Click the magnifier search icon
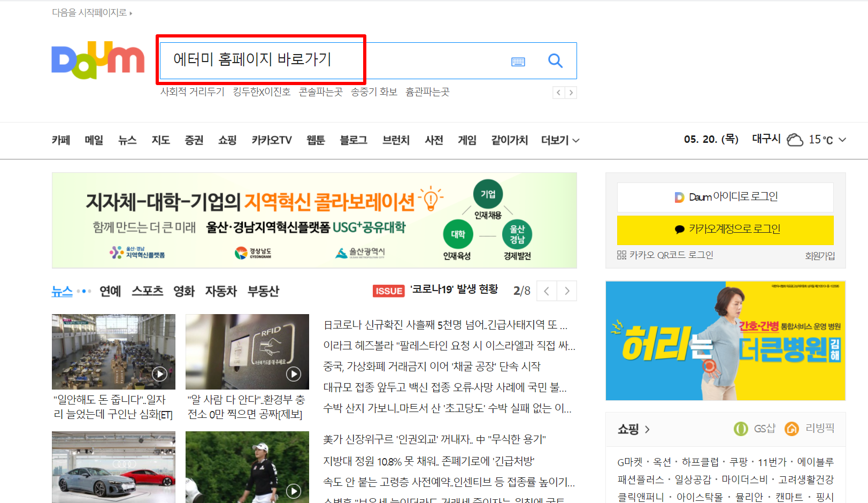868x503 pixels. (555, 61)
